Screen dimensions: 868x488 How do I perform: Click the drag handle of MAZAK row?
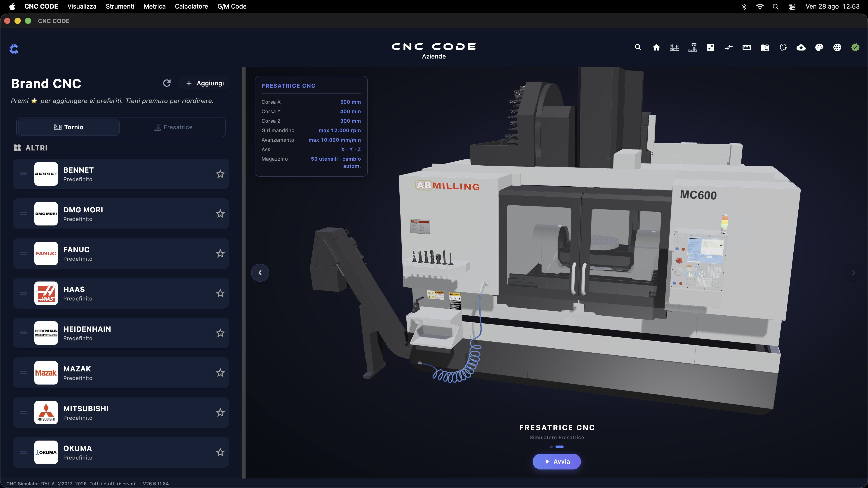tap(23, 373)
